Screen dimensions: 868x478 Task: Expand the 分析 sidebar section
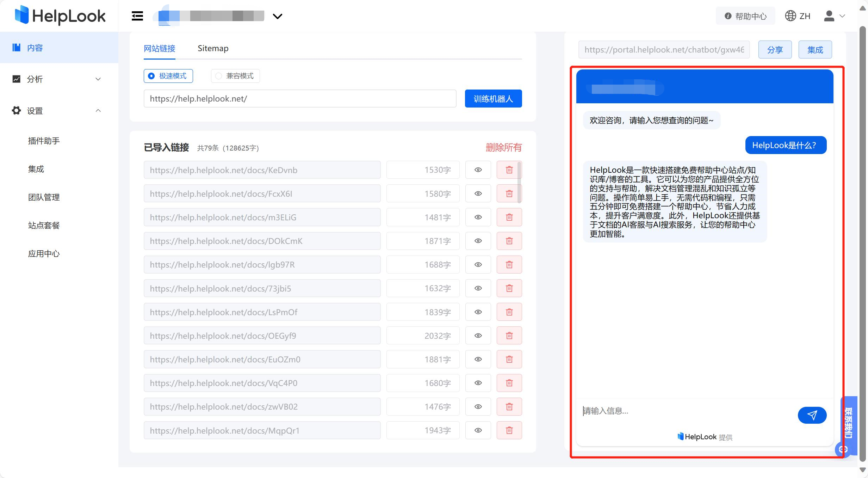[x=98, y=79]
